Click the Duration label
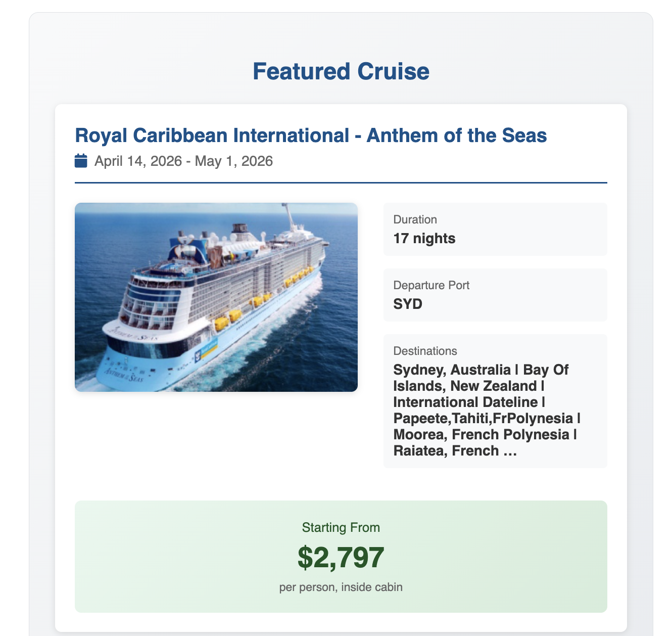The width and height of the screenshot is (672, 636). point(415,219)
